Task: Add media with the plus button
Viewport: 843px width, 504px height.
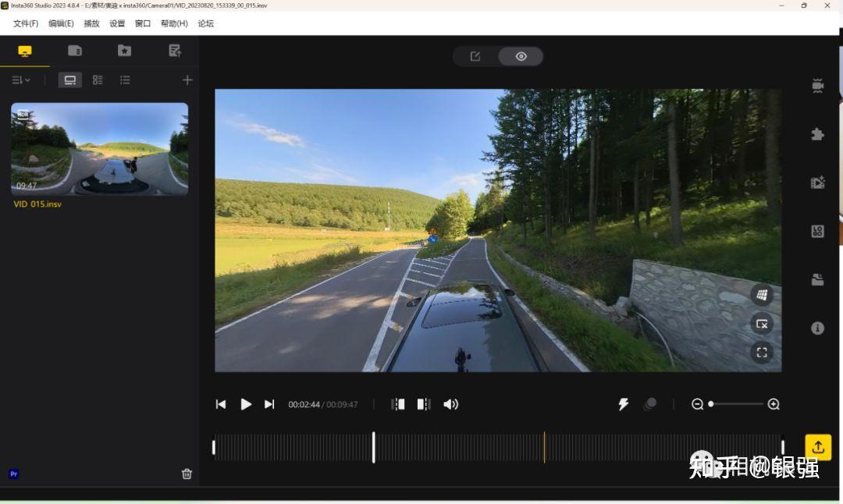Action: (187, 80)
